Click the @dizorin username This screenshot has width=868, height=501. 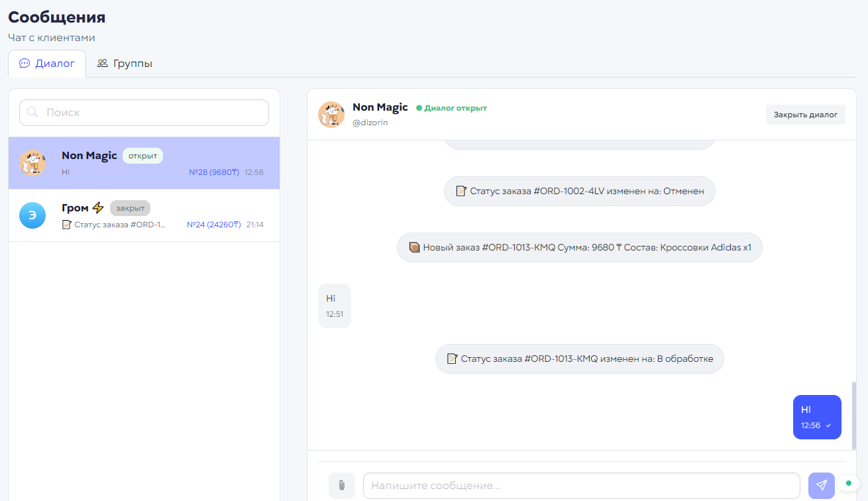click(370, 123)
